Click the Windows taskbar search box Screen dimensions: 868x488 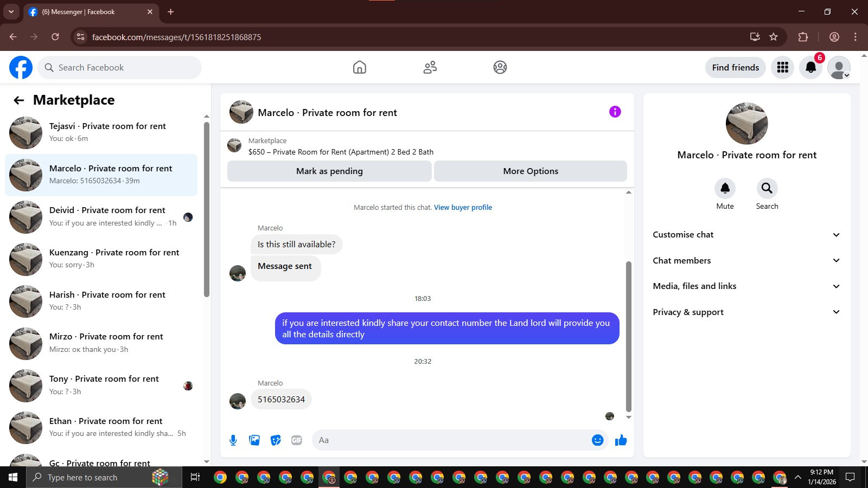coord(105,477)
